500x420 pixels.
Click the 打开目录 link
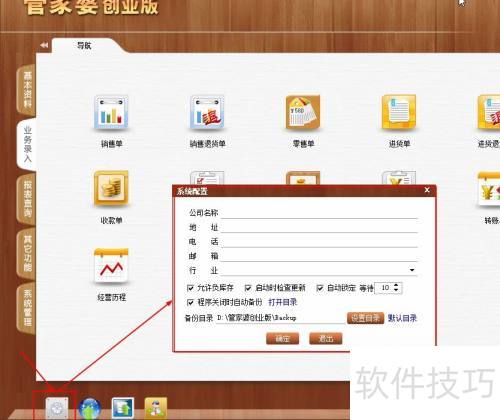(283, 302)
